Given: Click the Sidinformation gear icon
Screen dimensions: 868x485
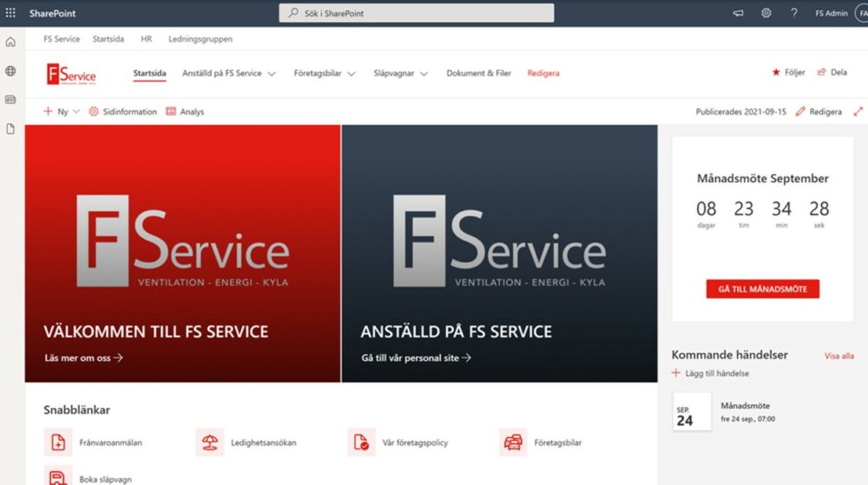Looking at the screenshot, I should point(94,111).
